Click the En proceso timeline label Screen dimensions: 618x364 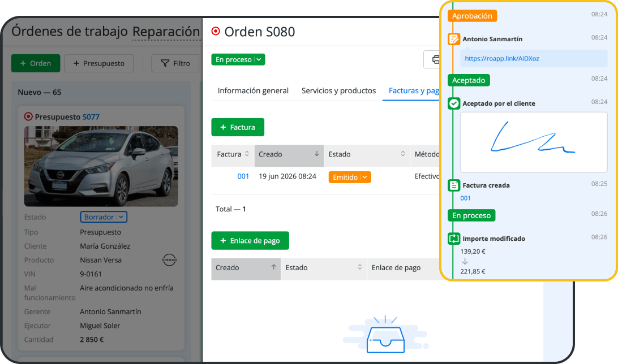[x=471, y=215]
